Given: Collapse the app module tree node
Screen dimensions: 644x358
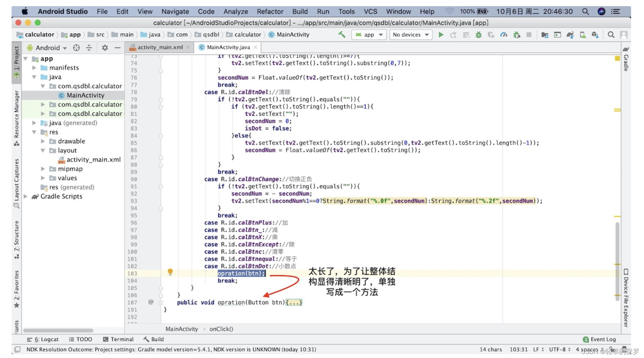Looking at the screenshot, I should click(26, 59).
